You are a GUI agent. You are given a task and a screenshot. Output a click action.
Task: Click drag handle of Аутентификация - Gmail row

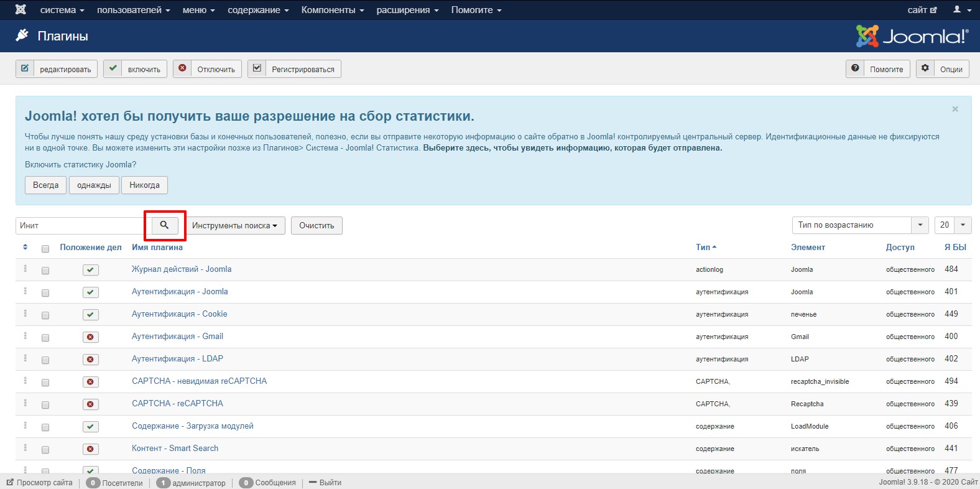coord(25,336)
